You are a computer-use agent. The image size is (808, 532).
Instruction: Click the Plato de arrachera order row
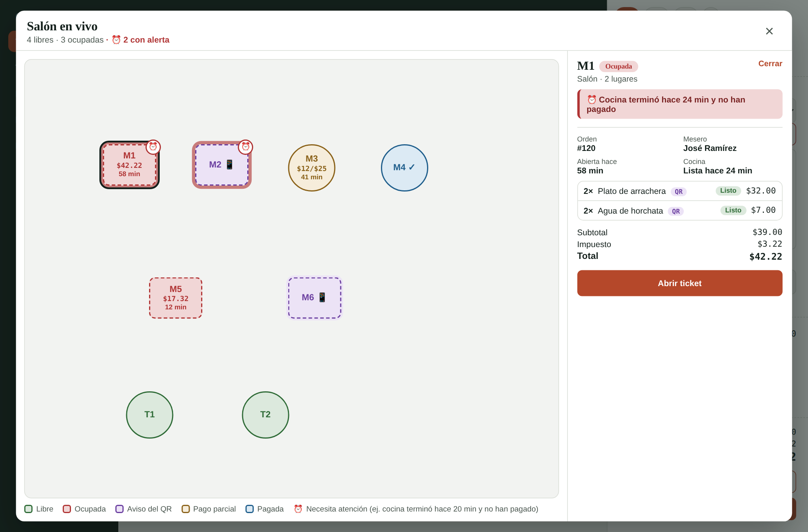click(679, 191)
